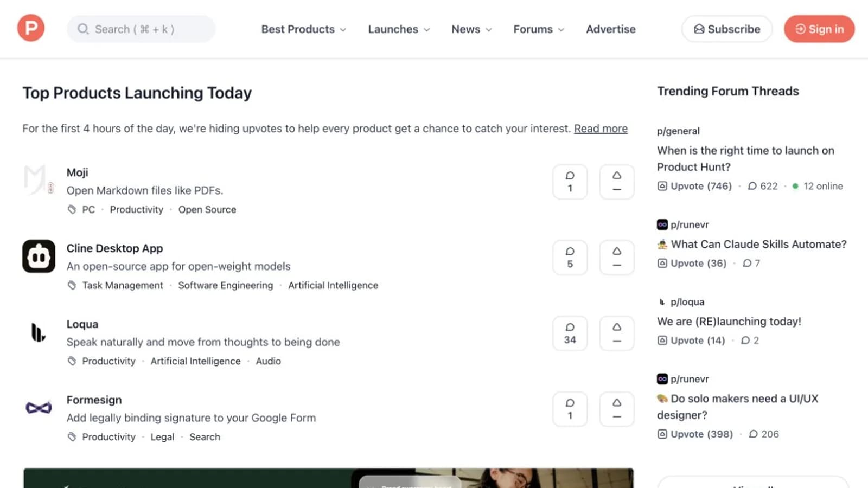Select Cline's Artificial Intelligence tag

(x=333, y=285)
